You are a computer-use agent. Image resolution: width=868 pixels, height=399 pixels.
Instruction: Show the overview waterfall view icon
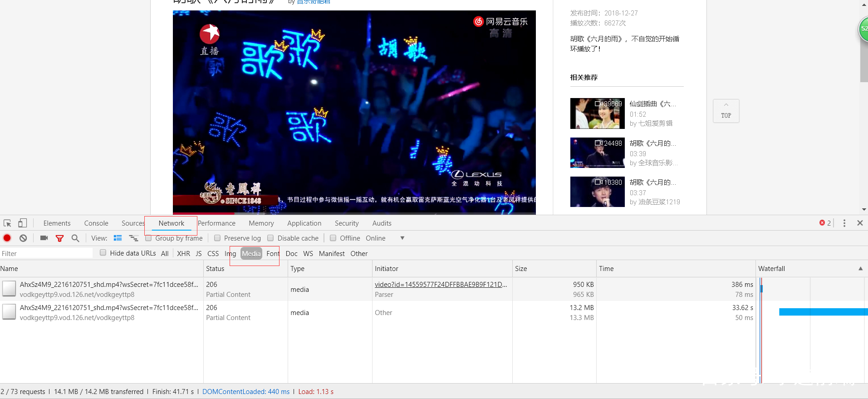pos(133,238)
